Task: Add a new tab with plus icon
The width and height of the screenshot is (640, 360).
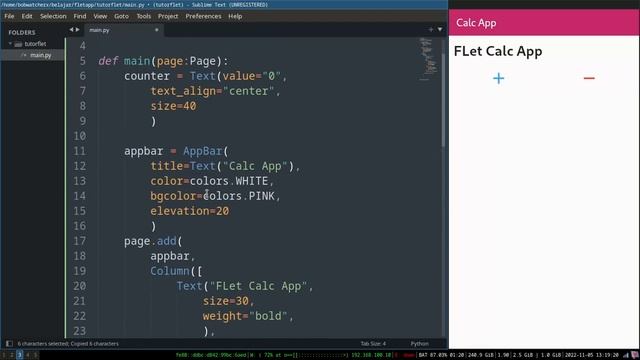Action: click(x=431, y=29)
